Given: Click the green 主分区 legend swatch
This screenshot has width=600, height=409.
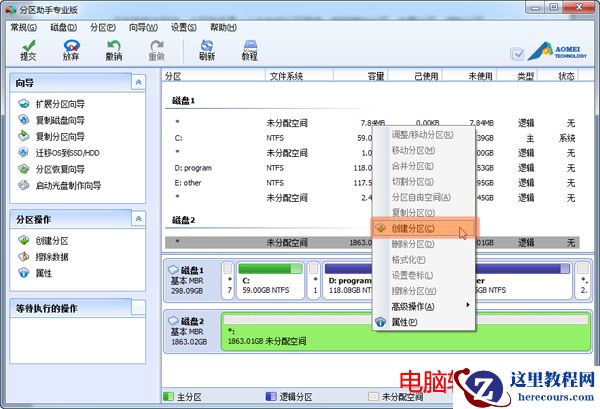Looking at the screenshot, I should tap(168, 396).
